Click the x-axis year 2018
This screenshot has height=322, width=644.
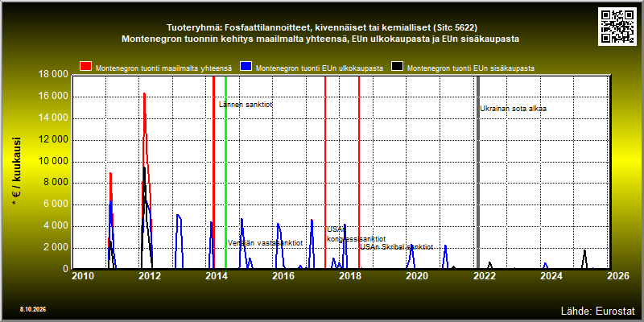coord(349,276)
